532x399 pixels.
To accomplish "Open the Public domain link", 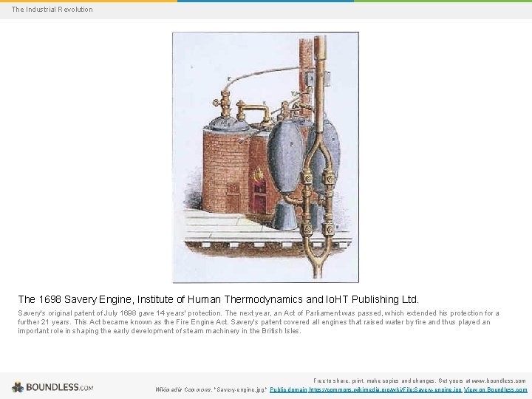I will (288, 390).
